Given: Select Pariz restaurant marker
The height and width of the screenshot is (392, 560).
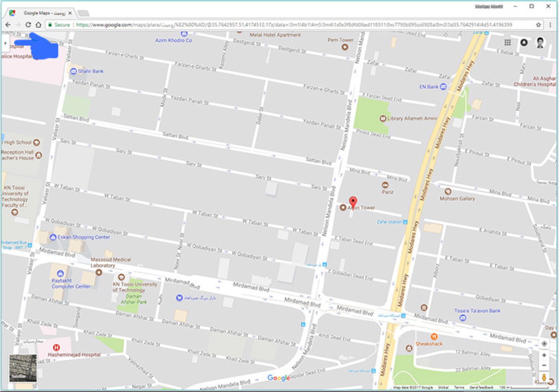Looking at the screenshot, I should tap(385, 185).
